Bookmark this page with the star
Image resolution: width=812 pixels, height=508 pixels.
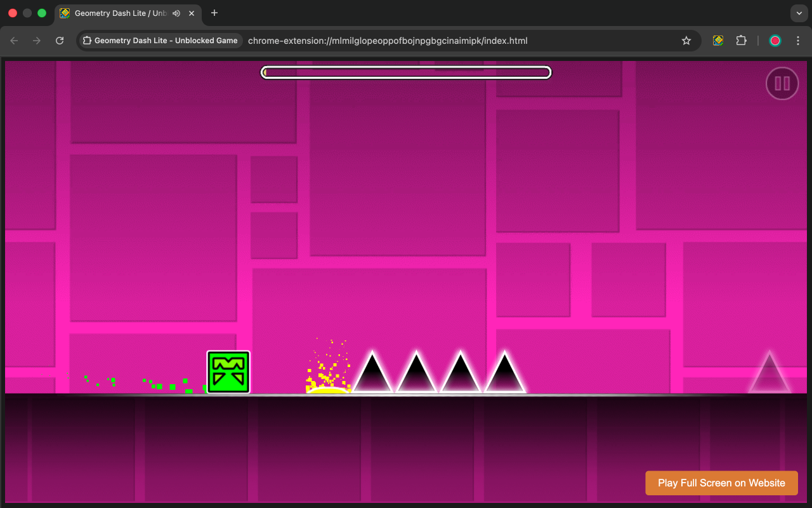tap(686, 41)
